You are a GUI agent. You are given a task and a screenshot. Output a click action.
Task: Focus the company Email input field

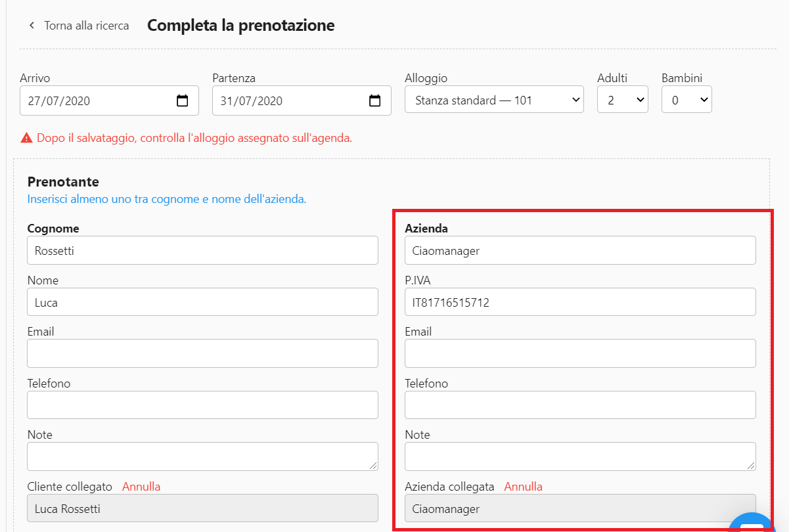pos(579,353)
